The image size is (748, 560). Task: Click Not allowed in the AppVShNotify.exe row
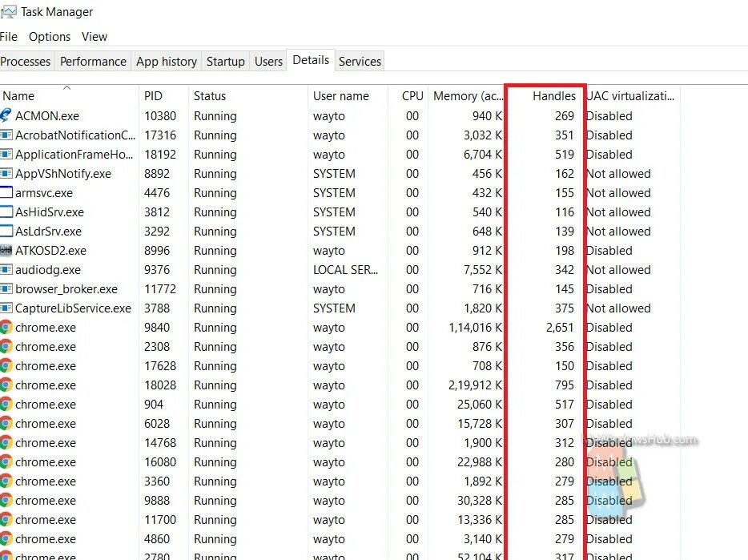pos(618,174)
